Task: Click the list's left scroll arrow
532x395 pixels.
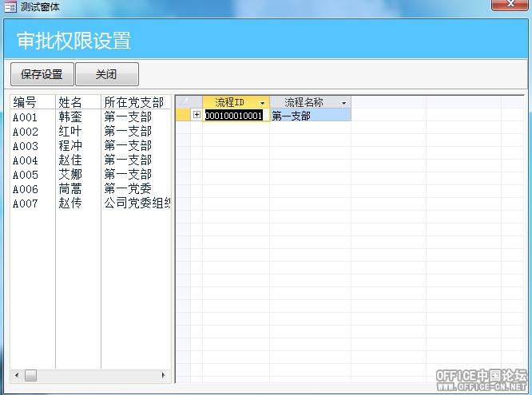Action: tap(17, 375)
